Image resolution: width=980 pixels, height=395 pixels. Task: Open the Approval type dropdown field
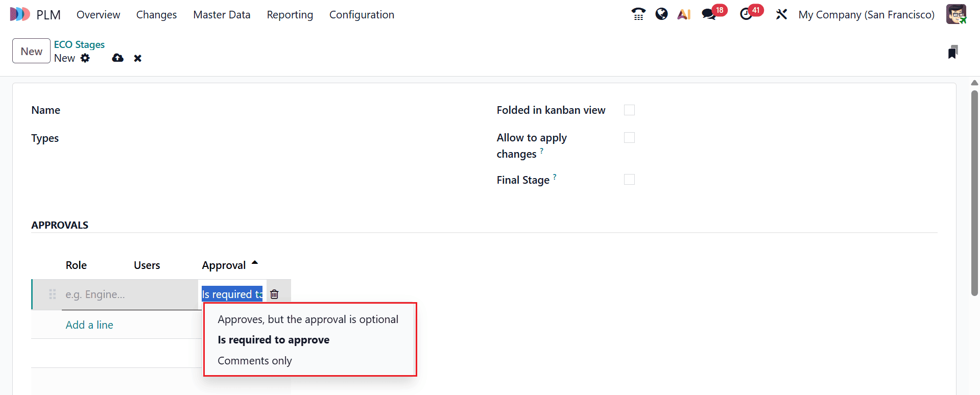click(x=232, y=294)
